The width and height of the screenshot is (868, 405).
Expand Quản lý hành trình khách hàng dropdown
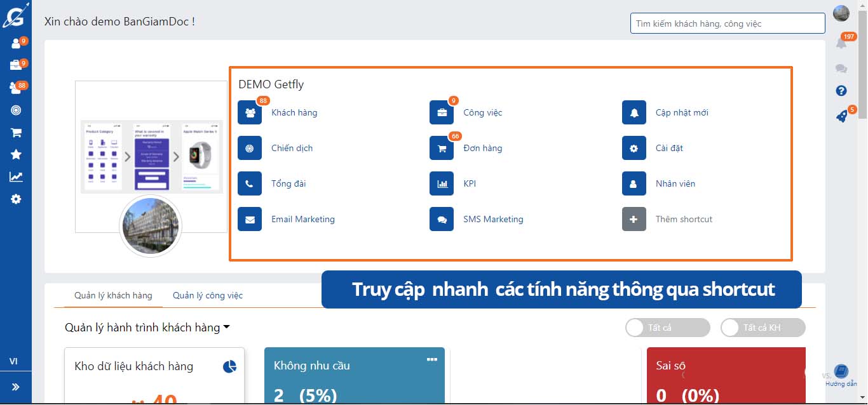[147, 328]
